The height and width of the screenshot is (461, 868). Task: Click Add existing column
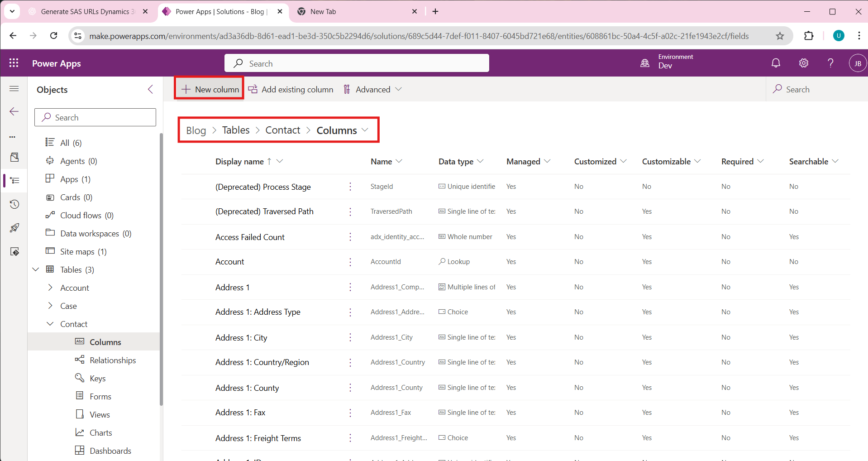click(291, 89)
